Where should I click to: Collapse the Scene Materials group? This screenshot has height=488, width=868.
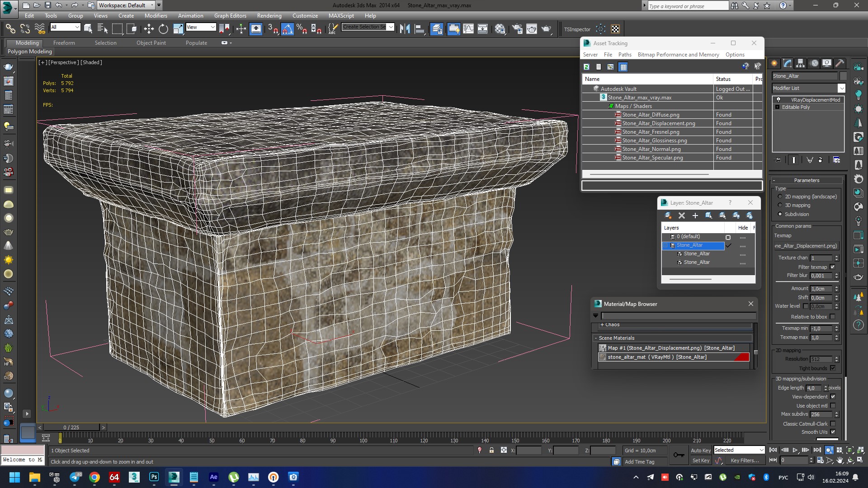[596, 338]
